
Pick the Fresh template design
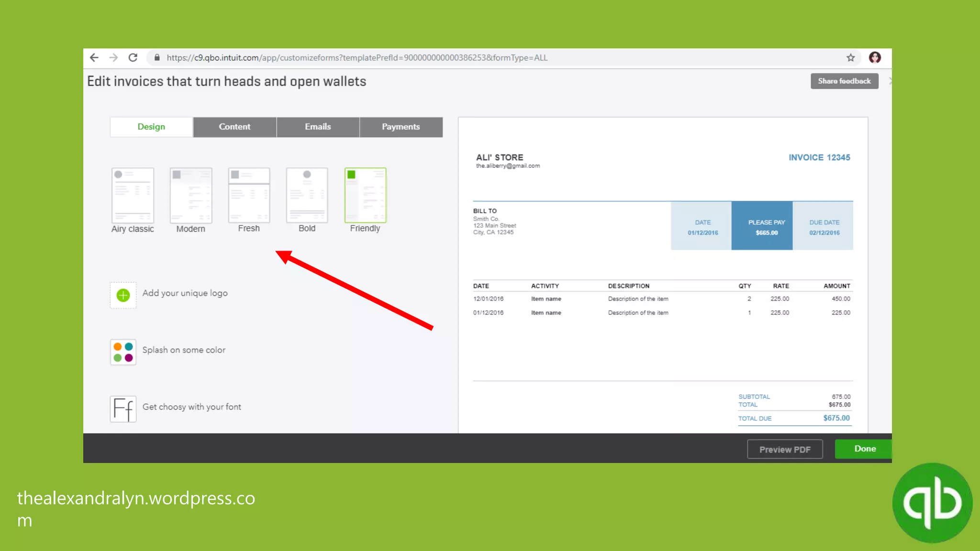pos(249,195)
